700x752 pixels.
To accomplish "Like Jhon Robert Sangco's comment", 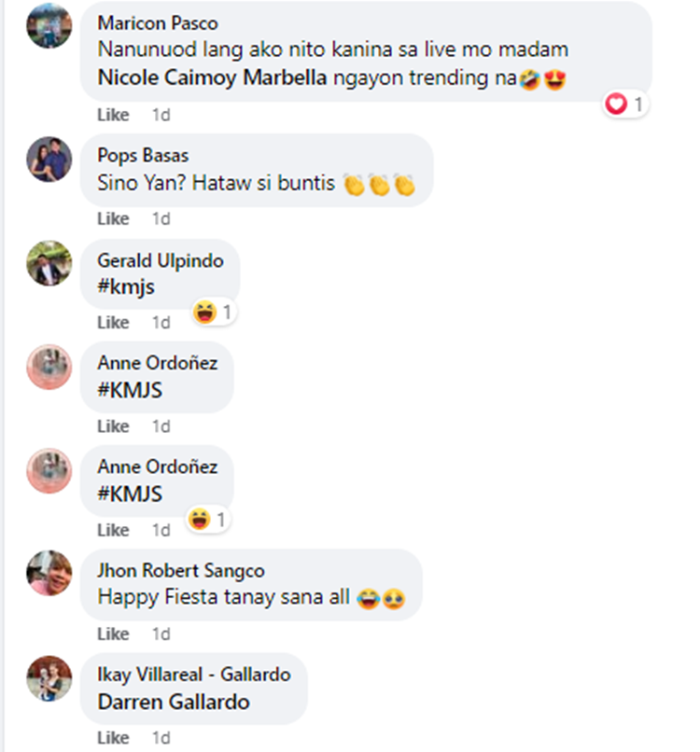I will coord(113,634).
